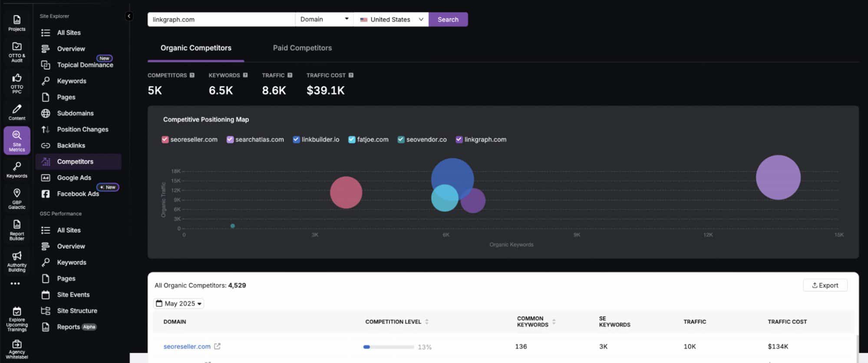Image resolution: width=868 pixels, height=363 pixels.
Task: Switch to Paid Competitors tab
Action: click(302, 48)
